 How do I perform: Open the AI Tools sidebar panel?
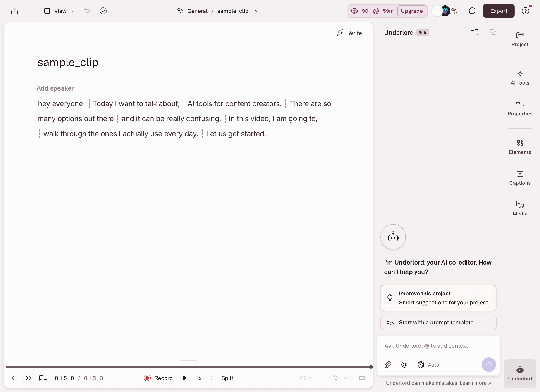click(x=520, y=78)
